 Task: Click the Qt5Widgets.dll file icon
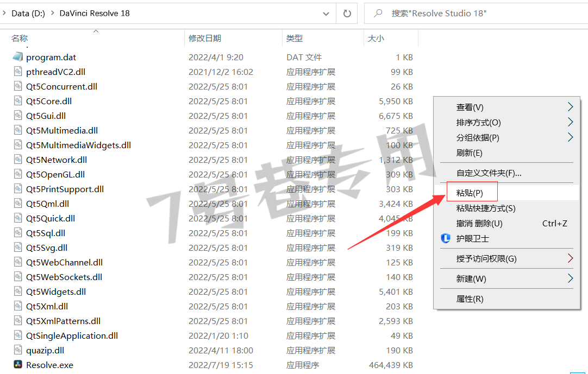pyautogui.click(x=18, y=291)
